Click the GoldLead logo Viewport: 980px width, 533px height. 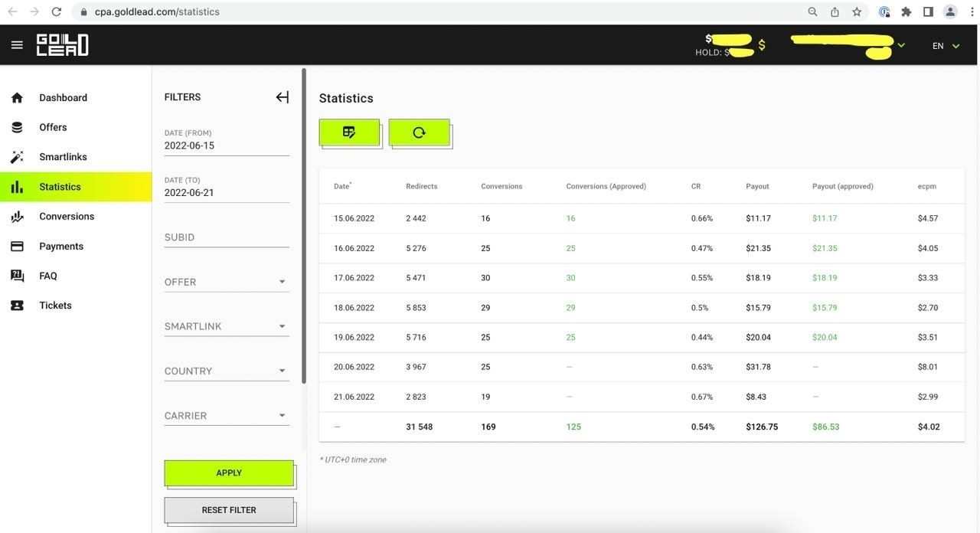coord(63,45)
